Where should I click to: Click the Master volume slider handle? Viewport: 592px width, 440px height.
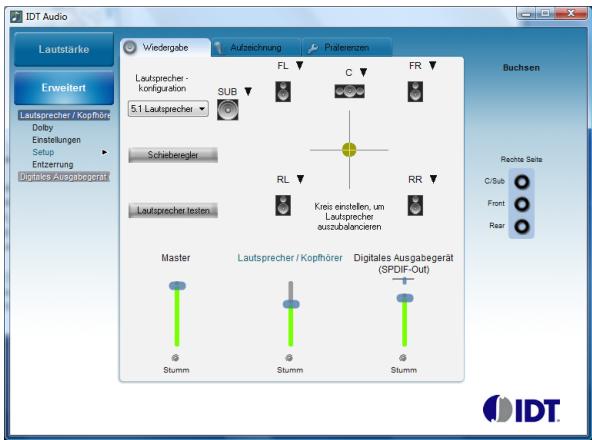tap(177, 286)
